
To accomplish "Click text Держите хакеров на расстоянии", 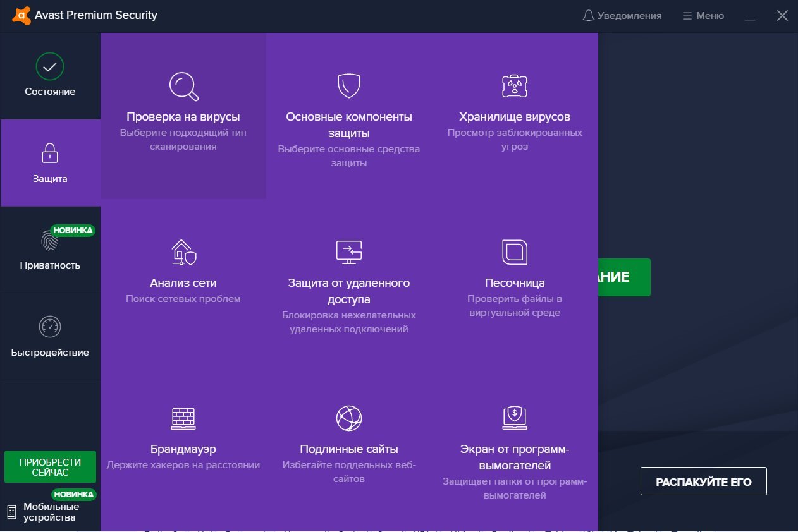I will pos(183,465).
